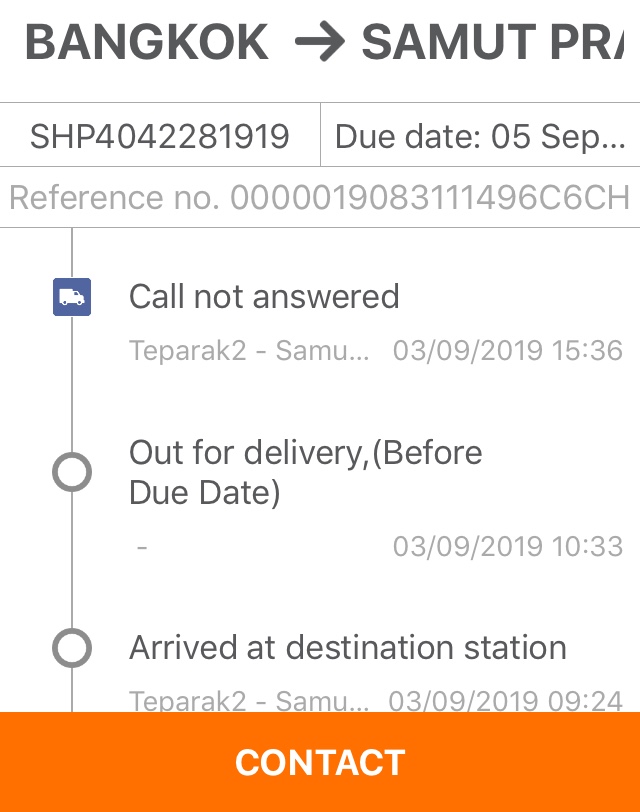Click the dash placeholder under Out for delivery
The image size is (640, 812).
[142, 547]
